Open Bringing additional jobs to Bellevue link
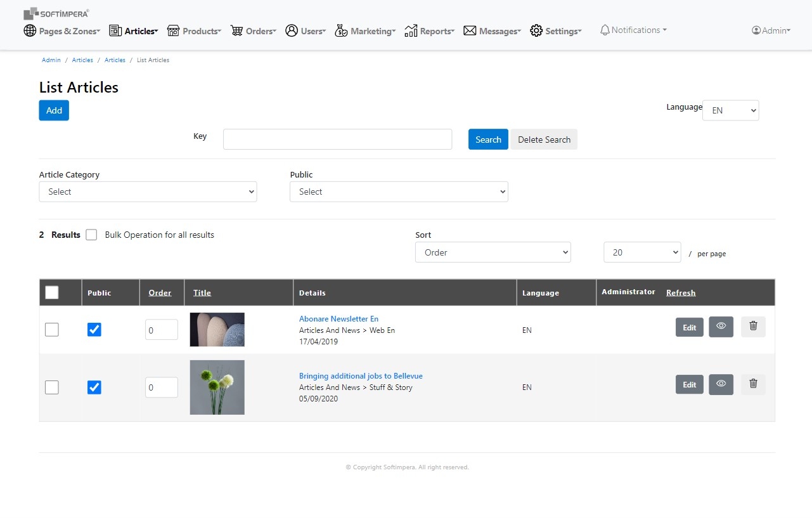Image resolution: width=812 pixels, height=520 pixels. coord(361,376)
